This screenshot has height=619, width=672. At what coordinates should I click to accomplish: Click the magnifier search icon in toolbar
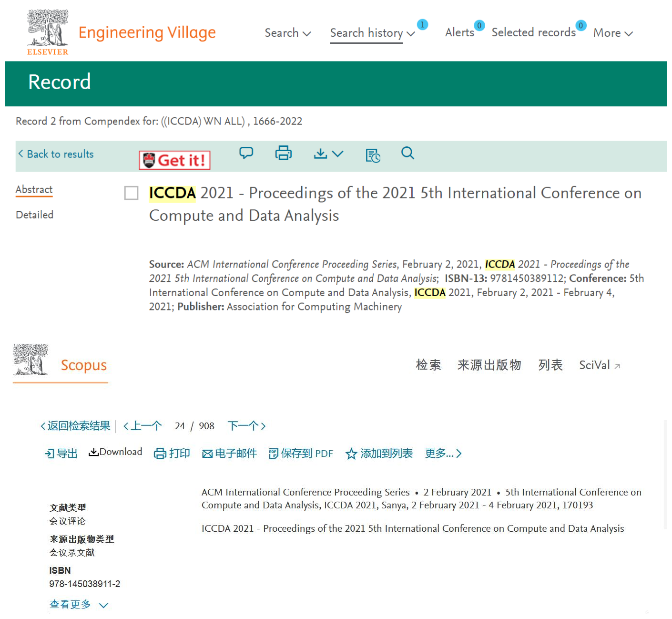(x=407, y=153)
